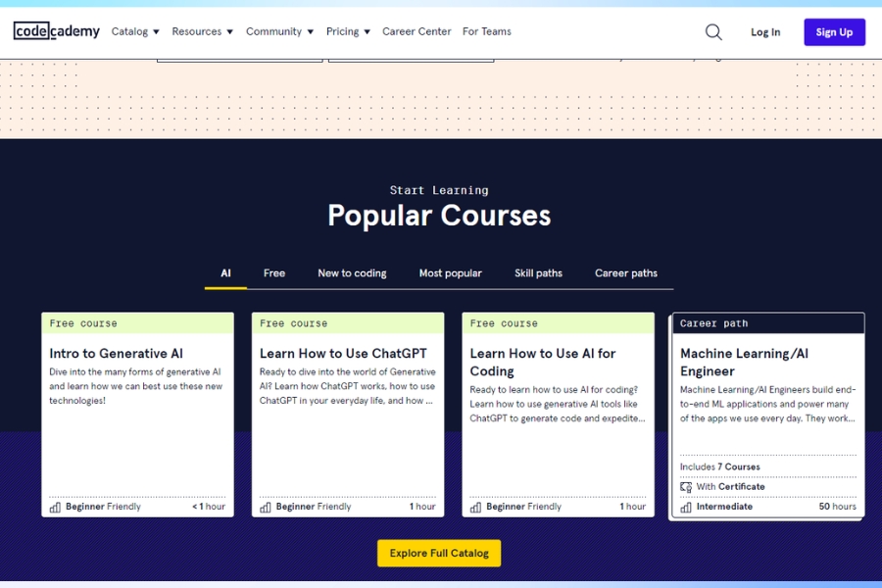
Task: Switch to the Most popular tab
Action: tap(450, 273)
